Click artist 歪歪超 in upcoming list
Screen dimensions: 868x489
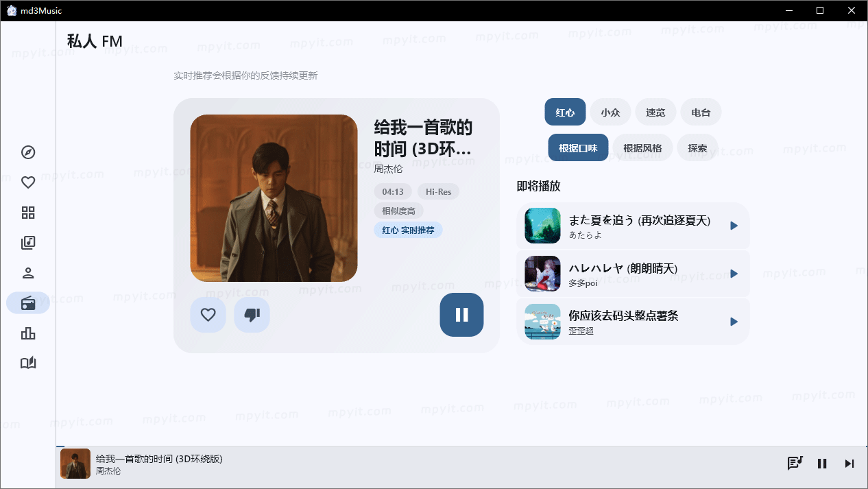click(x=581, y=331)
